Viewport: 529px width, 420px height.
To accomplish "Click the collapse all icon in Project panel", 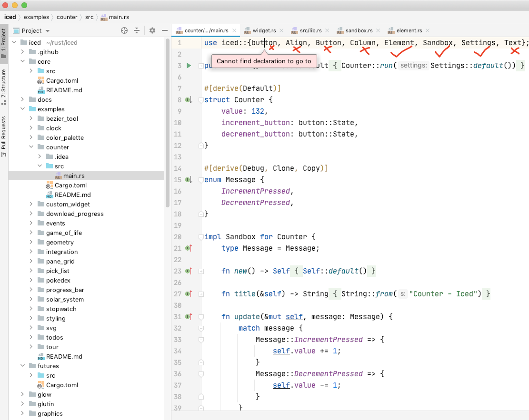I will [x=137, y=30].
